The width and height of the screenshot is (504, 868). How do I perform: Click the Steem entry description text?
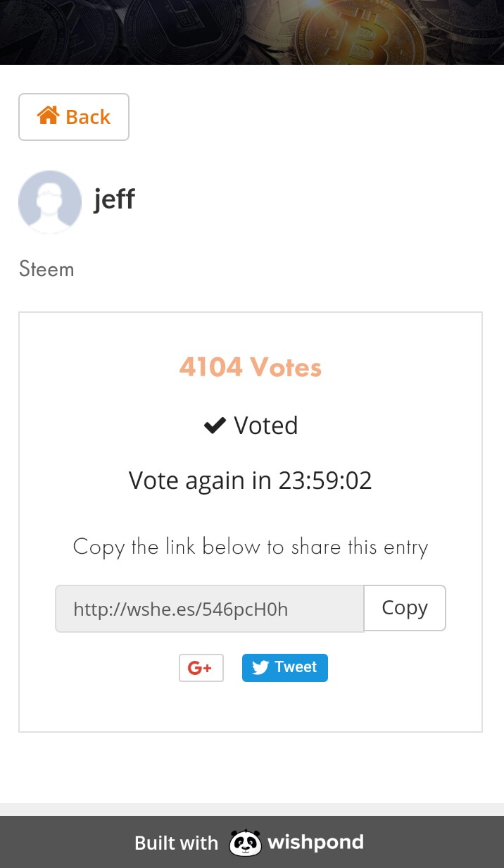[x=46, y=269]
